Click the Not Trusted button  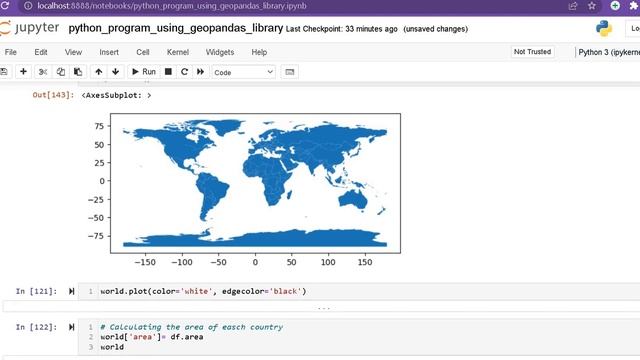click(x=532, y=52)
